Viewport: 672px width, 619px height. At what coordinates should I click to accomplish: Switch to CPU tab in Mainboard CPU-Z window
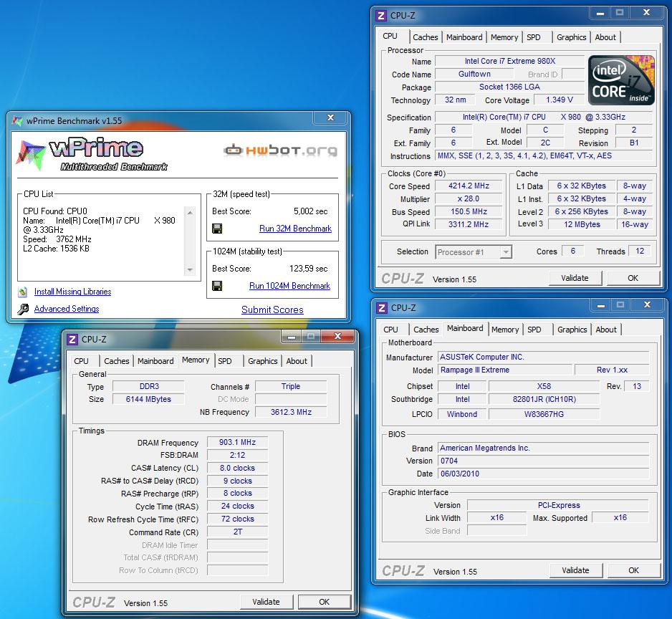390,330
